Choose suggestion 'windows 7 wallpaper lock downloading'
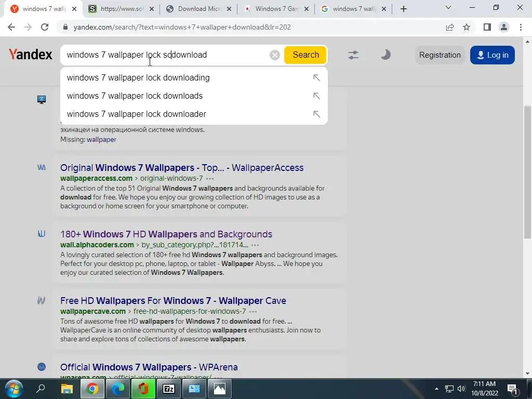This screenshot has height=399, width=532. (194, 78)
